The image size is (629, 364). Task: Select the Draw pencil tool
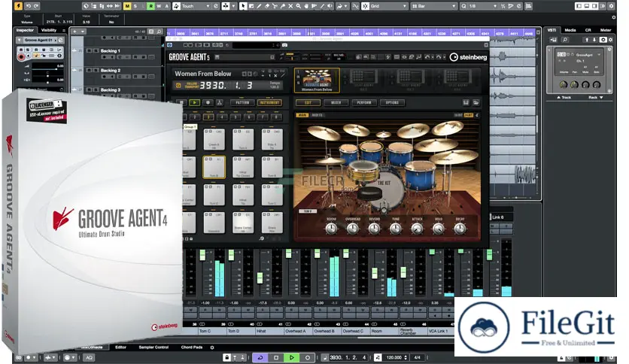coord(259,6)
